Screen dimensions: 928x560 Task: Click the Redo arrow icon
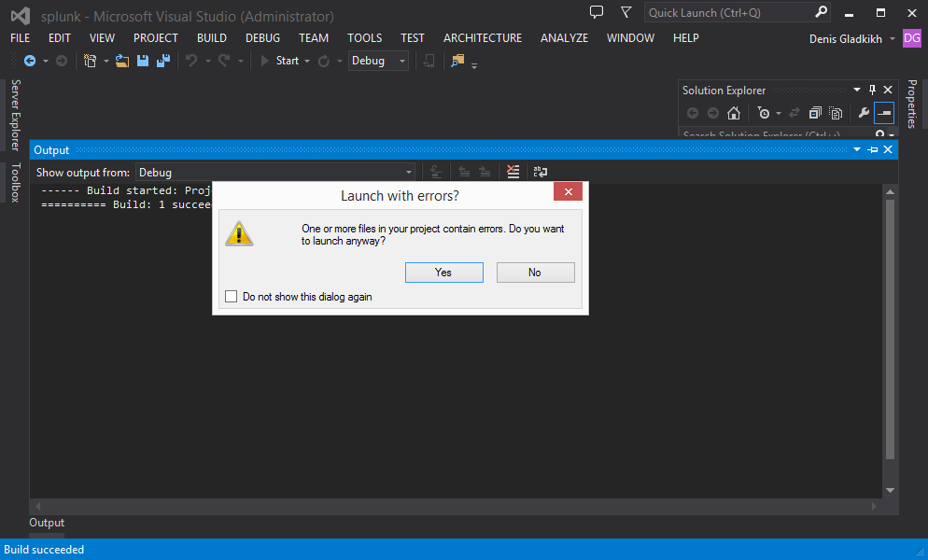point(224,61)
